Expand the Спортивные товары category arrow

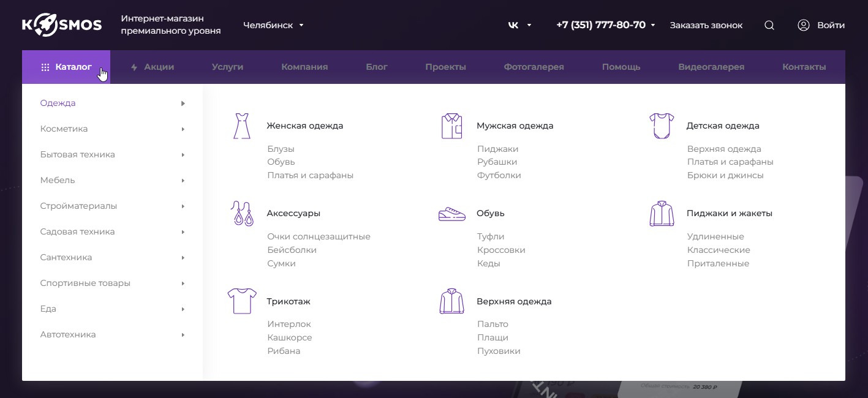pyautogui.click(x=183, y=283)
